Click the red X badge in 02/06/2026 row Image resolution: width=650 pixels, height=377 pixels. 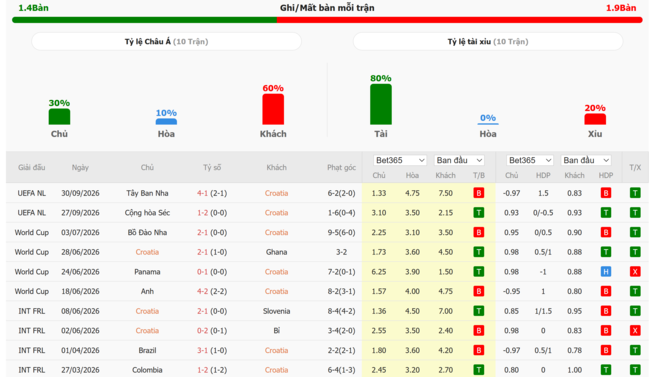[635, 331]
